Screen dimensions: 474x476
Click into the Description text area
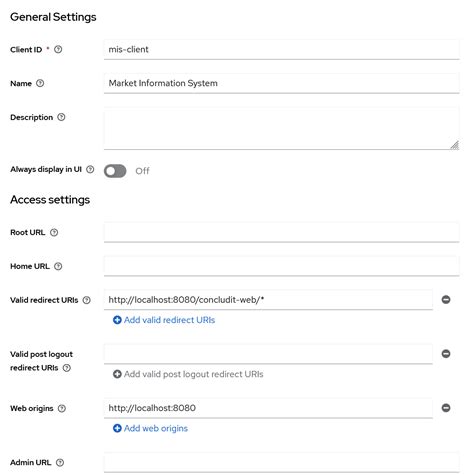click(x=282, y=128)
